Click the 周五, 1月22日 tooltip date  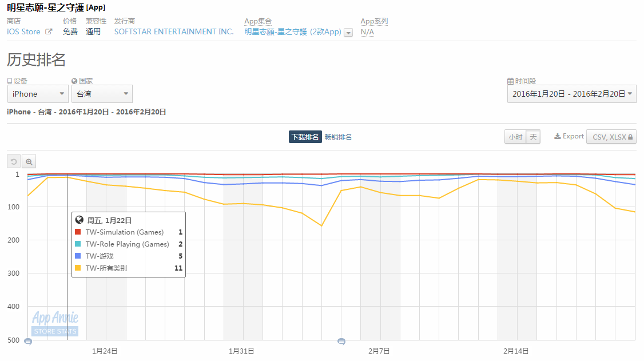pyautogui.click(x=109, y=220)
